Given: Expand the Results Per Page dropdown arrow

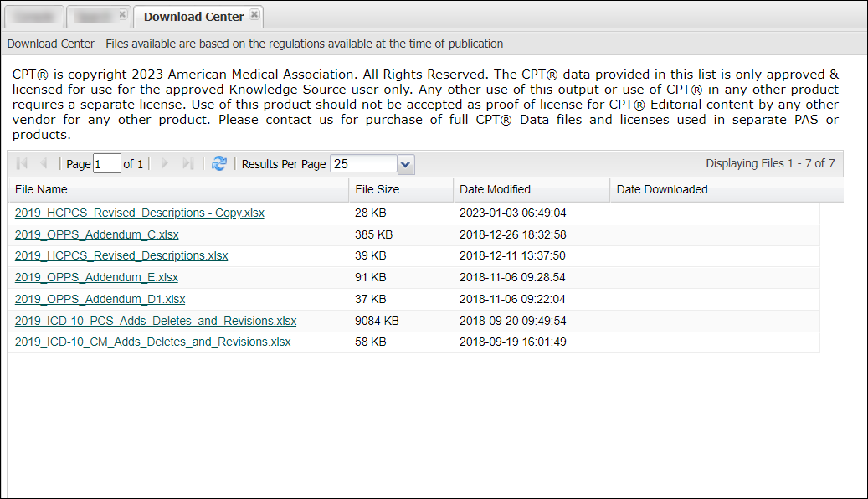Looking at the screenshot, I should click(x=406, y=164).
